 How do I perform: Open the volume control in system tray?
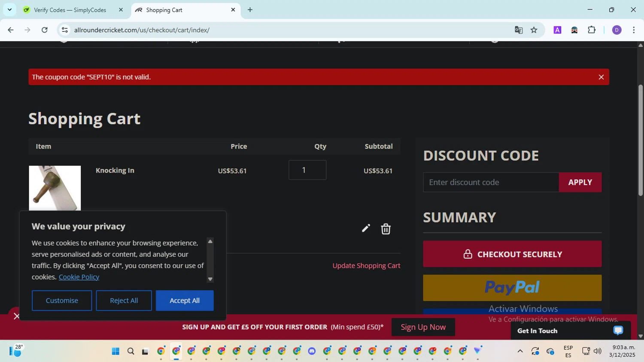tap(597, 351)
